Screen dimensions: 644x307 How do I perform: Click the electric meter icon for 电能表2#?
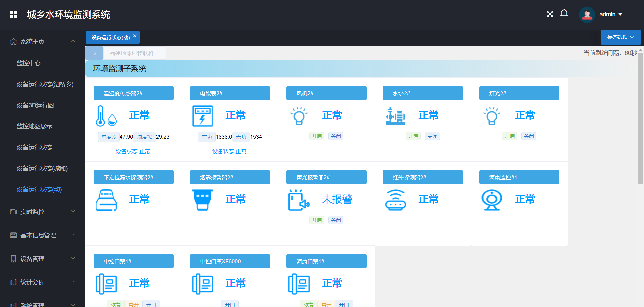(x=203, y=116)
